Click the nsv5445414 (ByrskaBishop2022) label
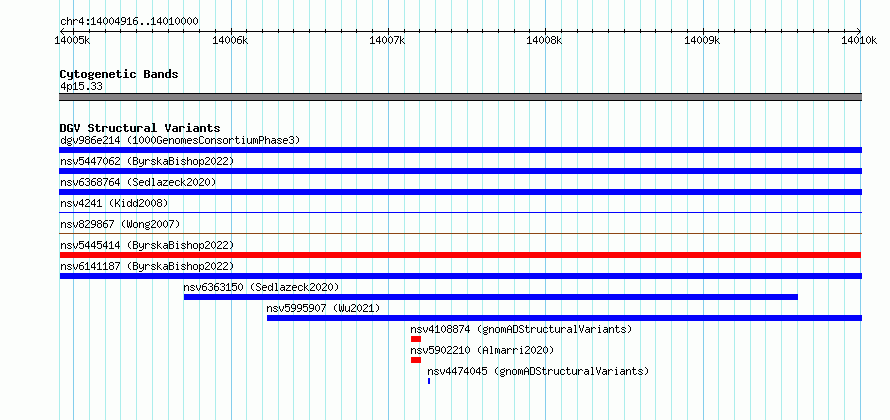 pyautogui.click(x=147, y=245)
